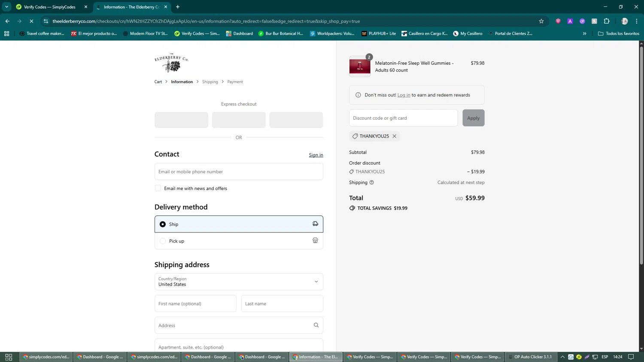Viewport: 644px width, 362px height.
Task: Open My Casillero bookmark
Action: [468, 33]
